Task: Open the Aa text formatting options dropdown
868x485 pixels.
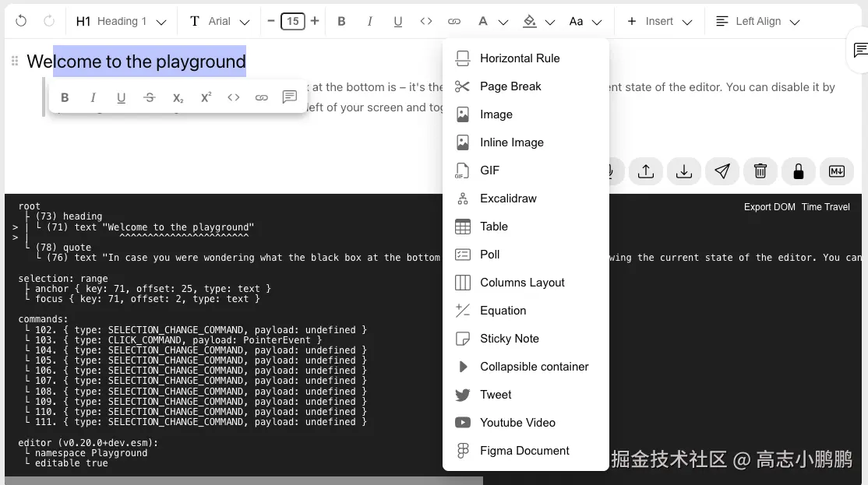Action: click(585, 21)
